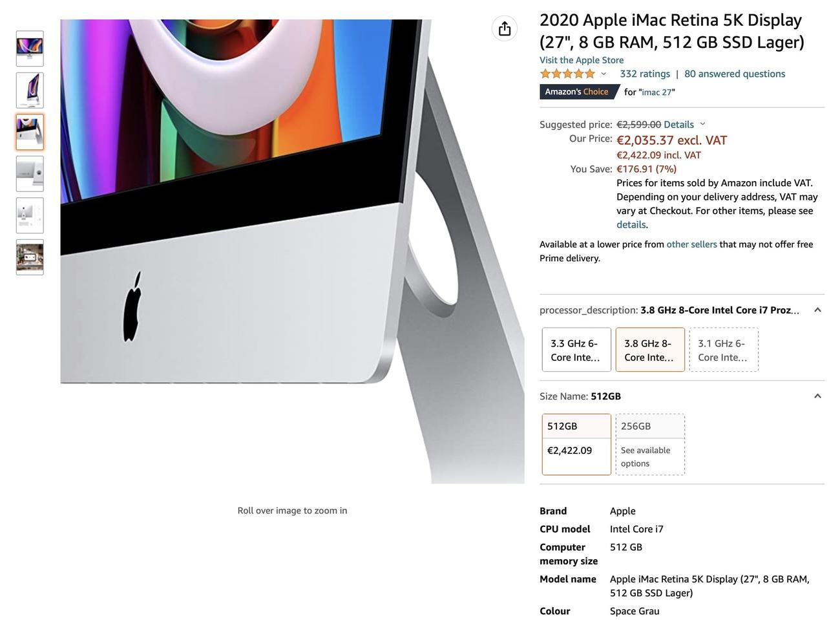Select the 3.8 GHz 8-Core processor option

(x=649, y=350)
